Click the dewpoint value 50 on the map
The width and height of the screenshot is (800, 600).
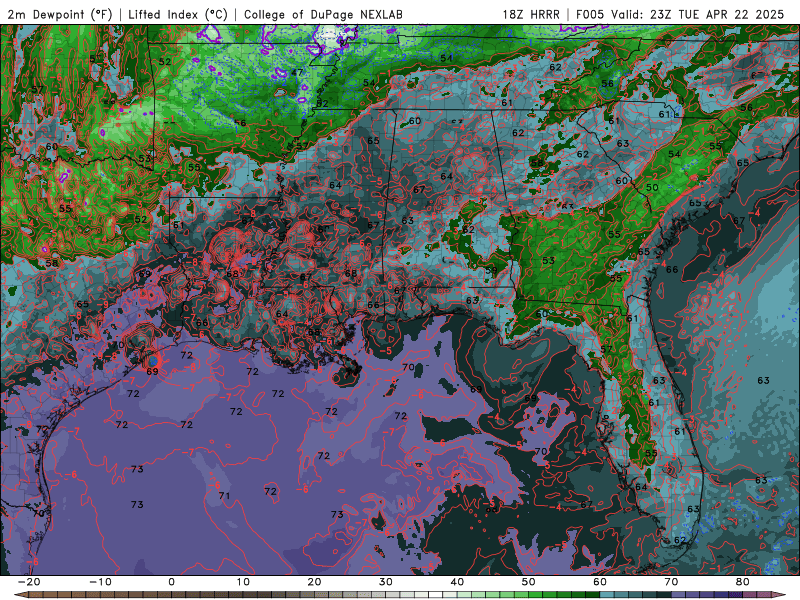coord(652,187)
